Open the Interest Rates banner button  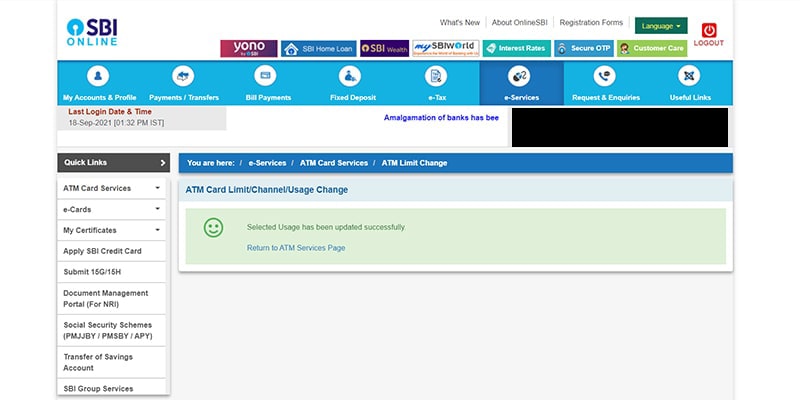[x=516, y=48]
